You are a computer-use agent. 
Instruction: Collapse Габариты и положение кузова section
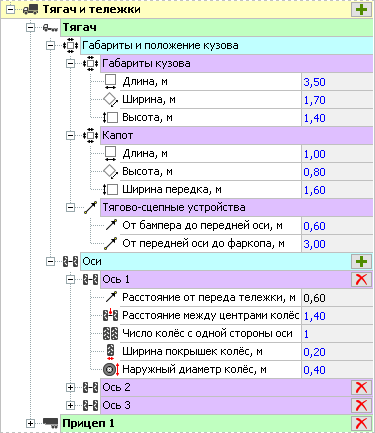point(51,45)
